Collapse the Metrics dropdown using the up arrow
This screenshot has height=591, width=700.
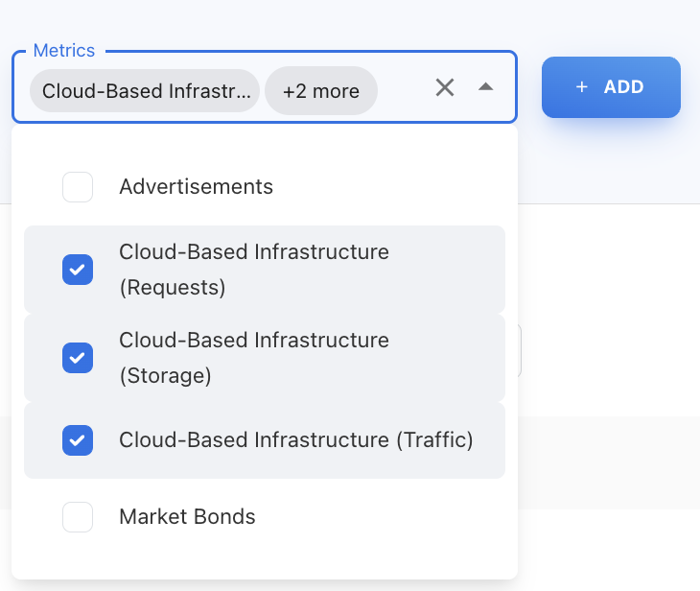(x=485, y=87)
